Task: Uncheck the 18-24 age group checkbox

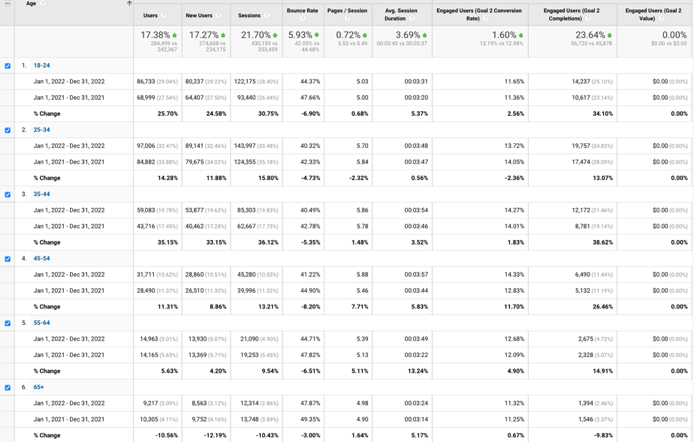Action: coord(8,66)
